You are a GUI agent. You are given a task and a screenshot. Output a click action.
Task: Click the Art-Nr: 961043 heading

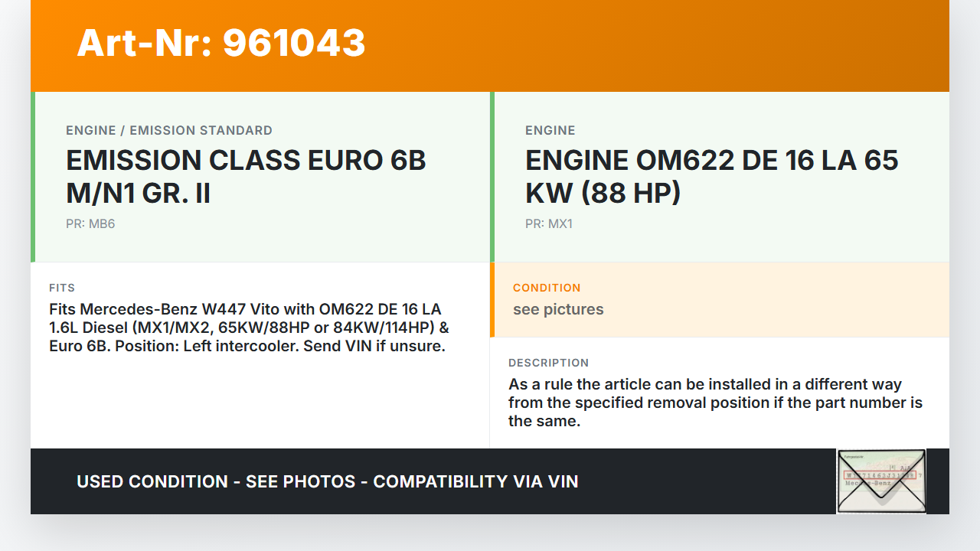221,43
